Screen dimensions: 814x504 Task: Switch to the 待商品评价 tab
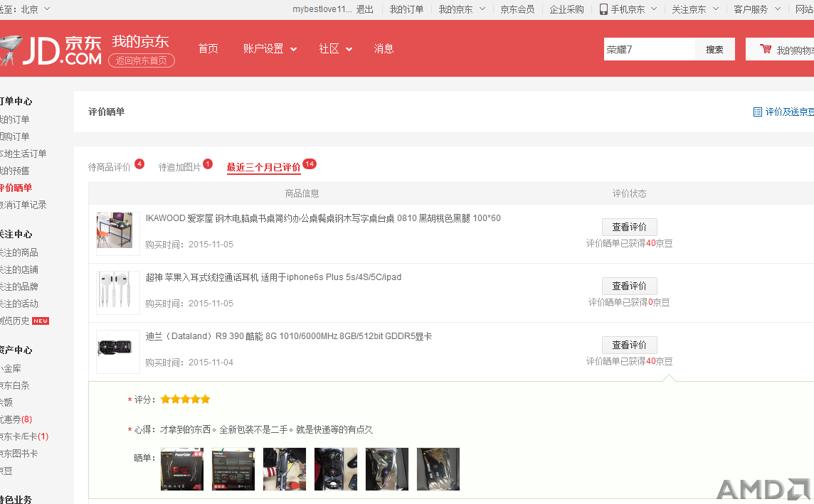pyautogui.click(x=109, y=167)
